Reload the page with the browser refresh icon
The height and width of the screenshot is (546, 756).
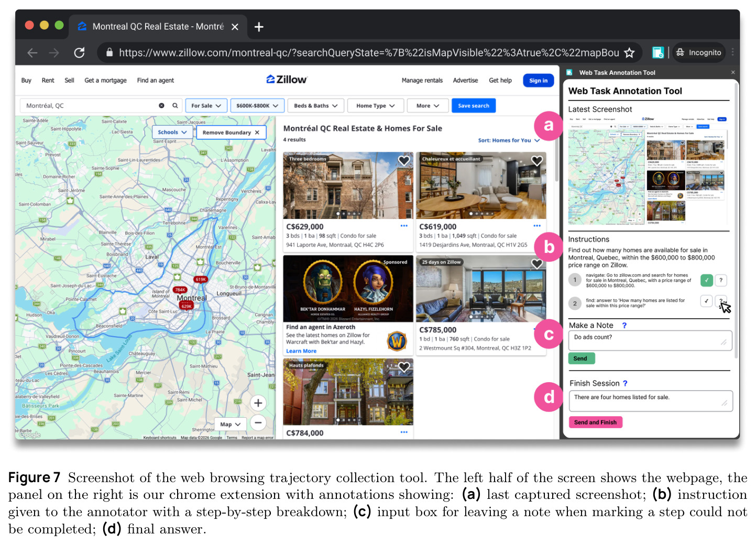click(79, 52)
